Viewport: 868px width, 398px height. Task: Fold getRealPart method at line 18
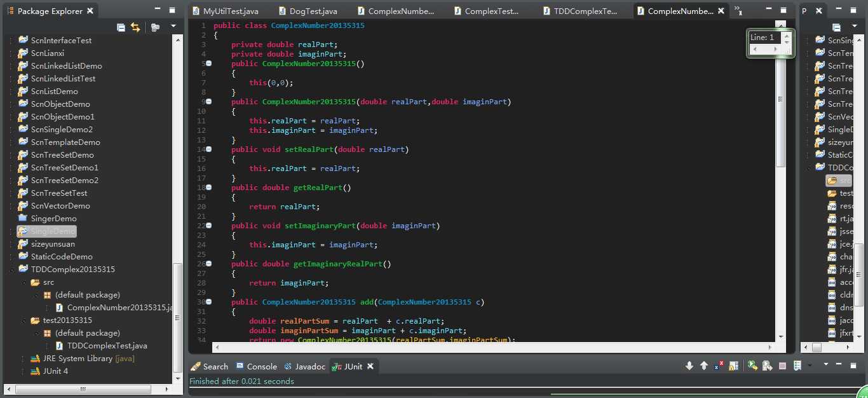click(x=209, y=188)
